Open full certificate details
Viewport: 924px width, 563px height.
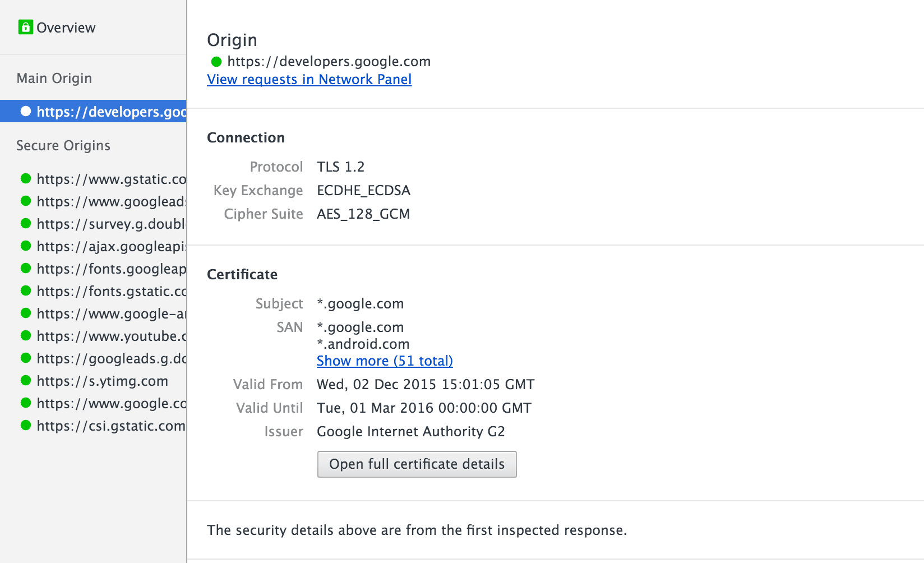[x=417, y=464]
